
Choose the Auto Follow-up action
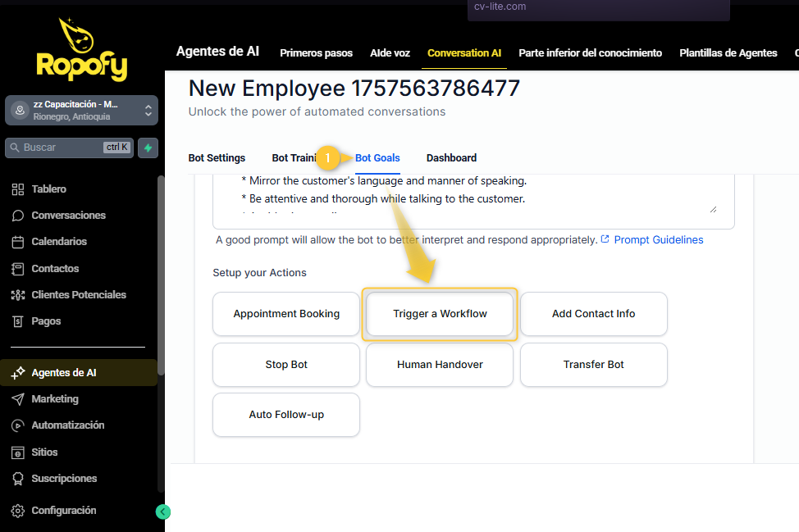(x=286, y=415)
